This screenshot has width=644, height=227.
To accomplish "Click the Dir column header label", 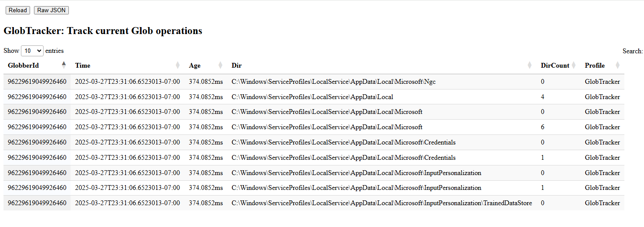I will click(x=237, y=65).
